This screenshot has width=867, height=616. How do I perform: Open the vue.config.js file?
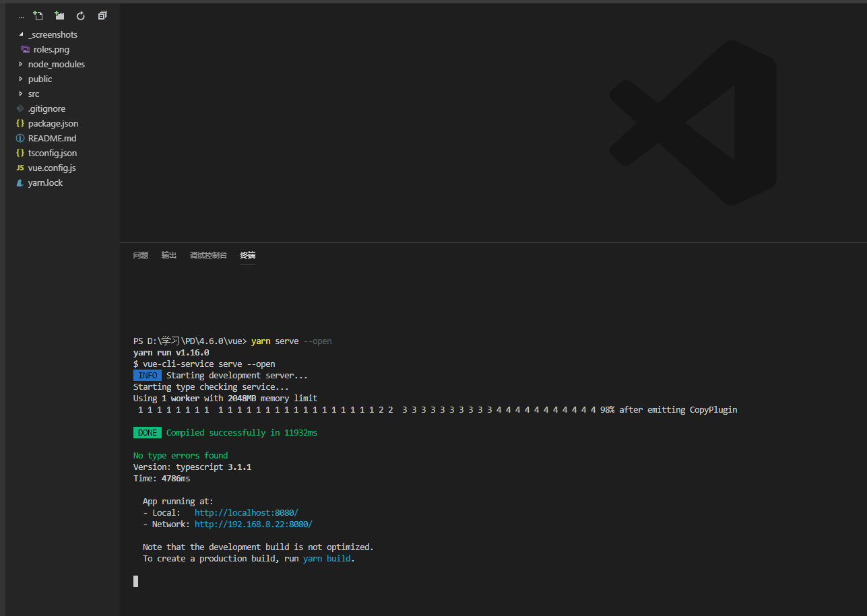(x=52, y=168)
